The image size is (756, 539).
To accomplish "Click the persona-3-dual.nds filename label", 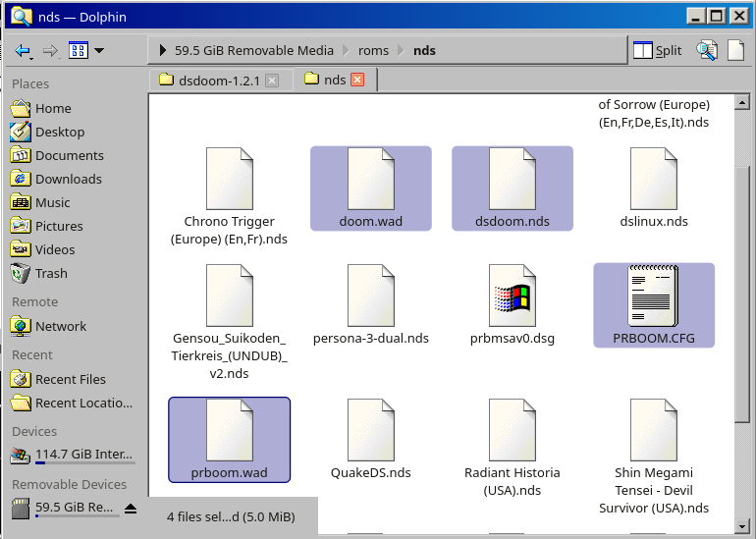I will coord(371,339).
